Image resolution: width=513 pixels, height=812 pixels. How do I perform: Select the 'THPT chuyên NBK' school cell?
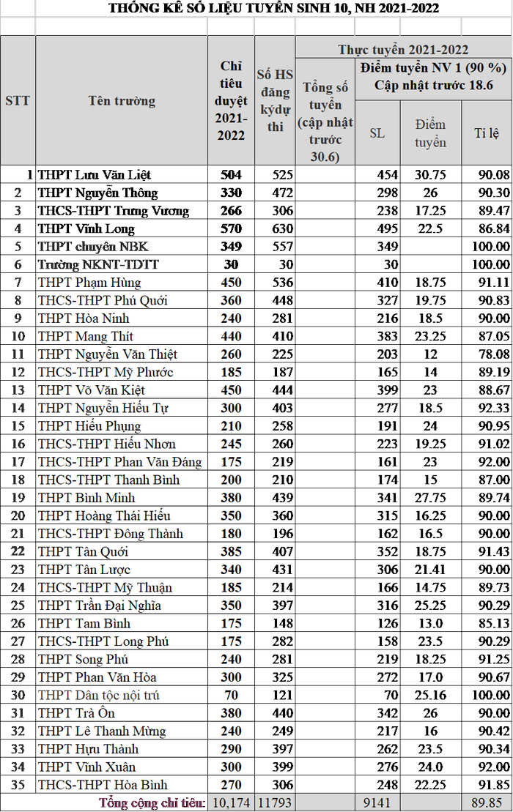pos(92,247)
